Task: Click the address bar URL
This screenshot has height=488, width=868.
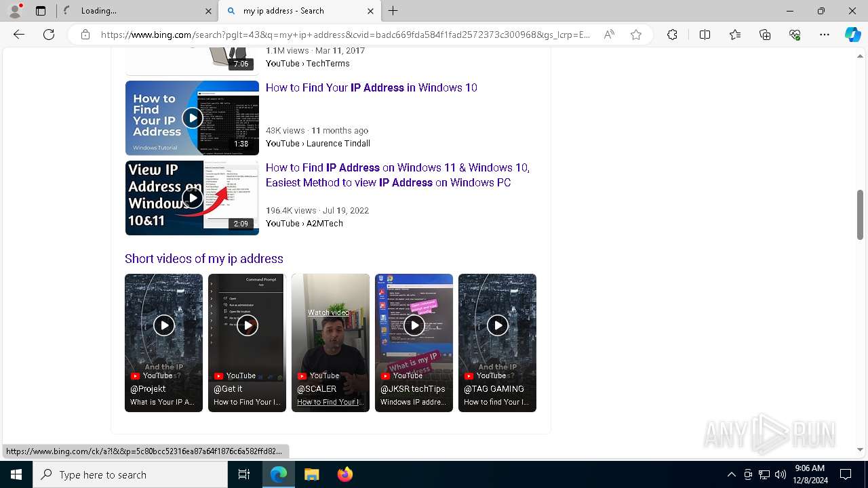Action: coord(345,35)
